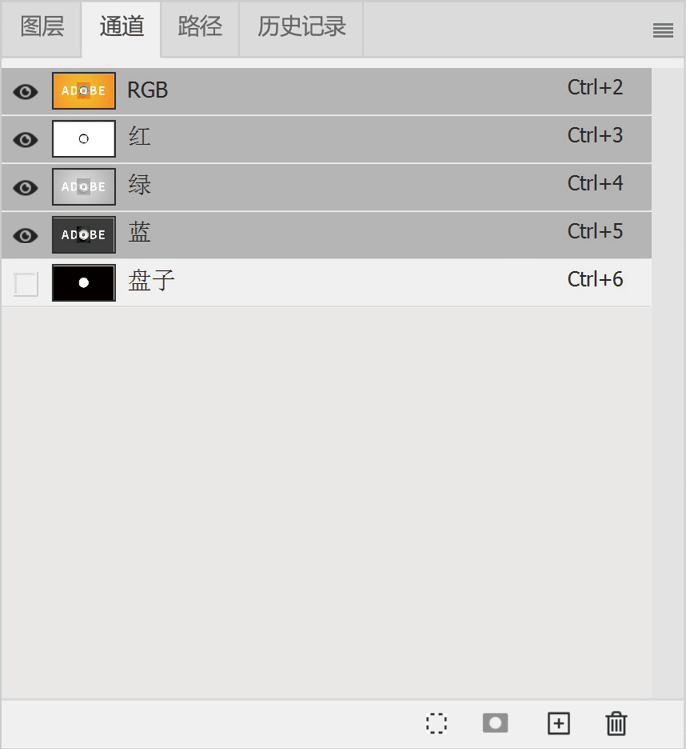Select the 绿 channel name

click(x=139, y=185)
